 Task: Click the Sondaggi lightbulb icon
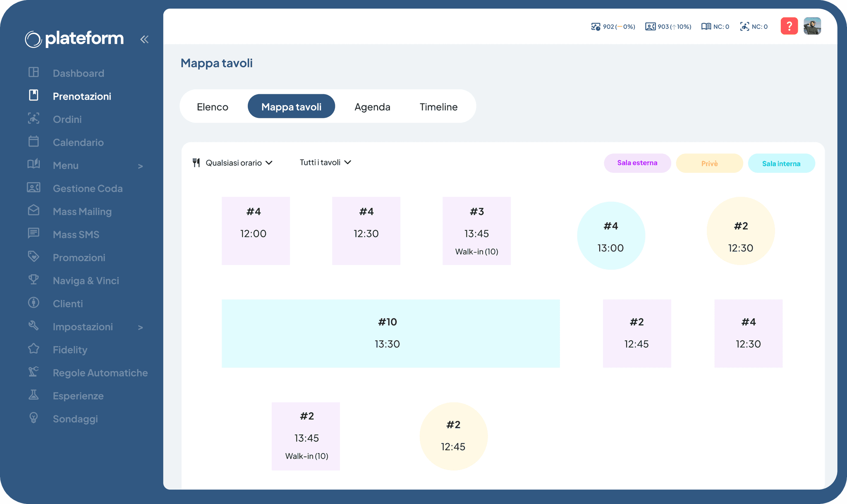coord(33,418)
